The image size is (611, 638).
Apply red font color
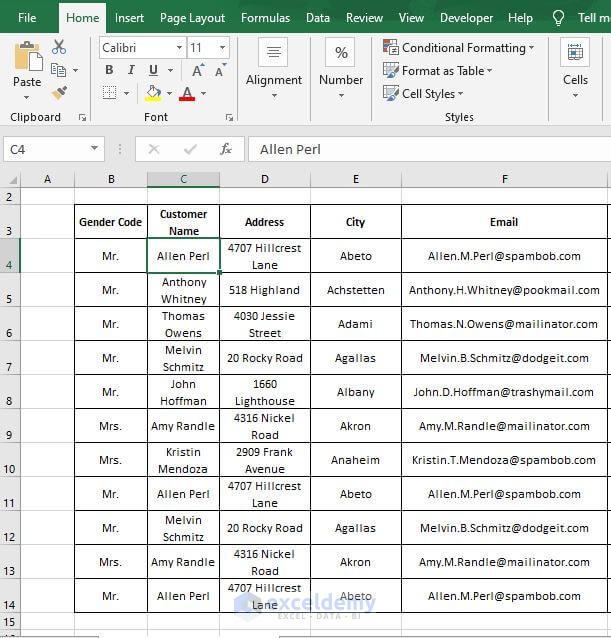pos(187,94)
